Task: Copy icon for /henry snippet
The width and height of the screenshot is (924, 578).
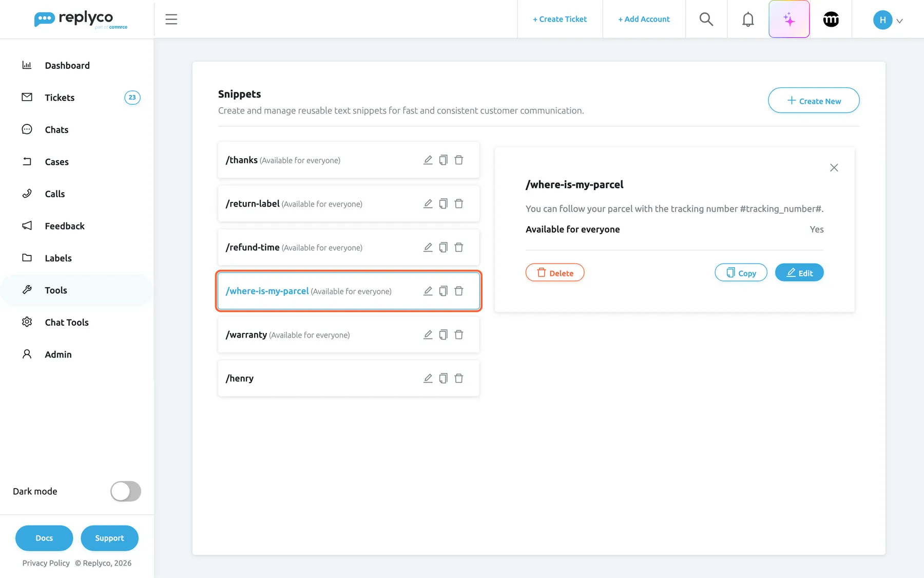Action: click(444, 378)
